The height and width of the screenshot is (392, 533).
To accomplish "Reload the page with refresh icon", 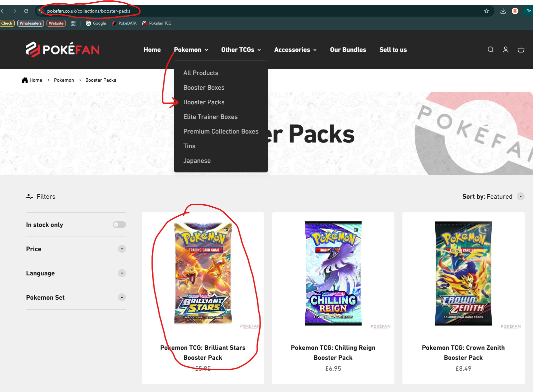I will [x=26, y=11].
